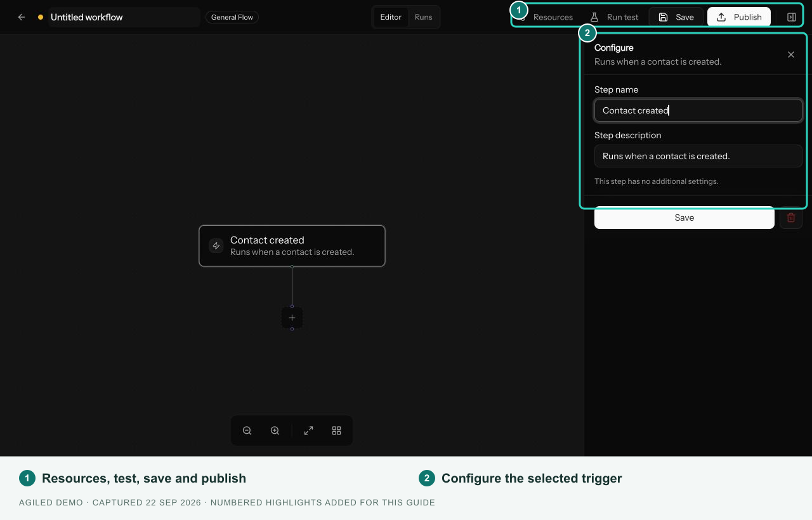This screenshot has height=520, width=812.
Task: Focus the Step name input field
Action: [698, 110]
